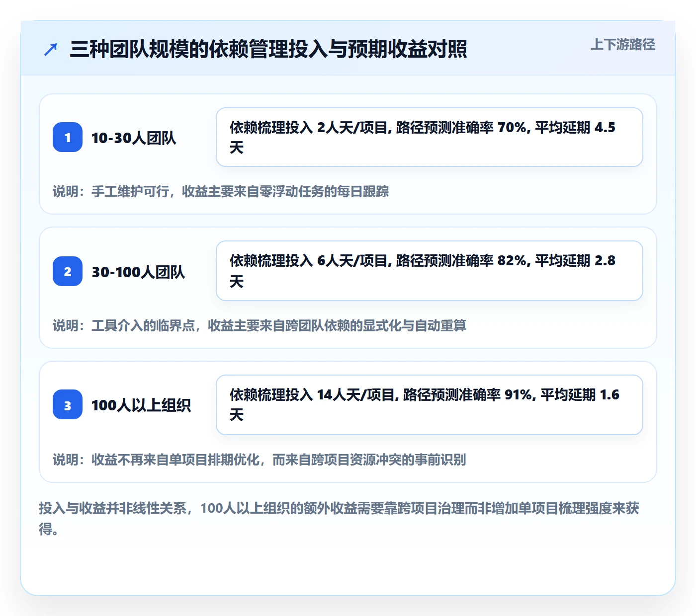This screenshot has width=696, height=616.
Task: Click the box with 路径预测准确率 82%
Action: pyautogui.click(x=430, y=271)
